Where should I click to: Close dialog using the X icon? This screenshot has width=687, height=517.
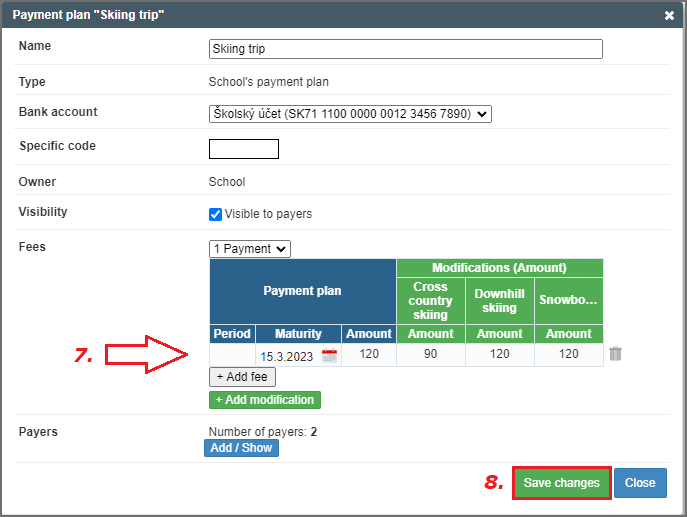pos(669,16)
